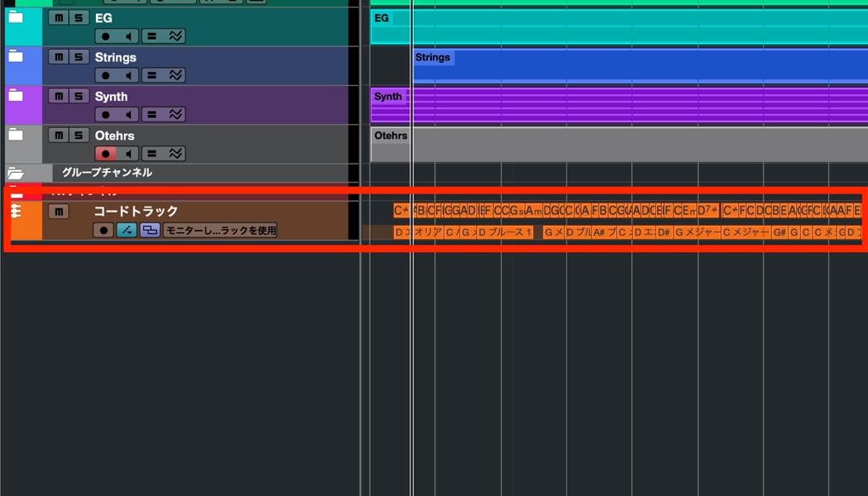
Task: Enable record on the chord track
Action: click(x=103, y=230)
